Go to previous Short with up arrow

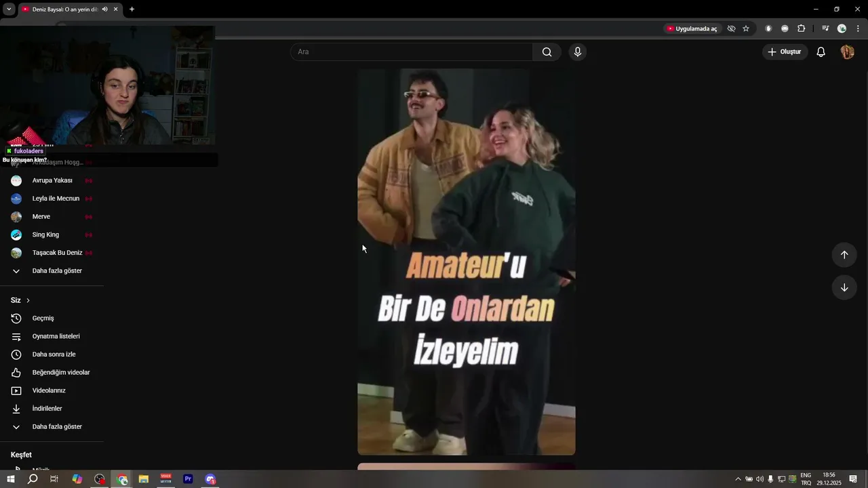[x=844, y=255]
